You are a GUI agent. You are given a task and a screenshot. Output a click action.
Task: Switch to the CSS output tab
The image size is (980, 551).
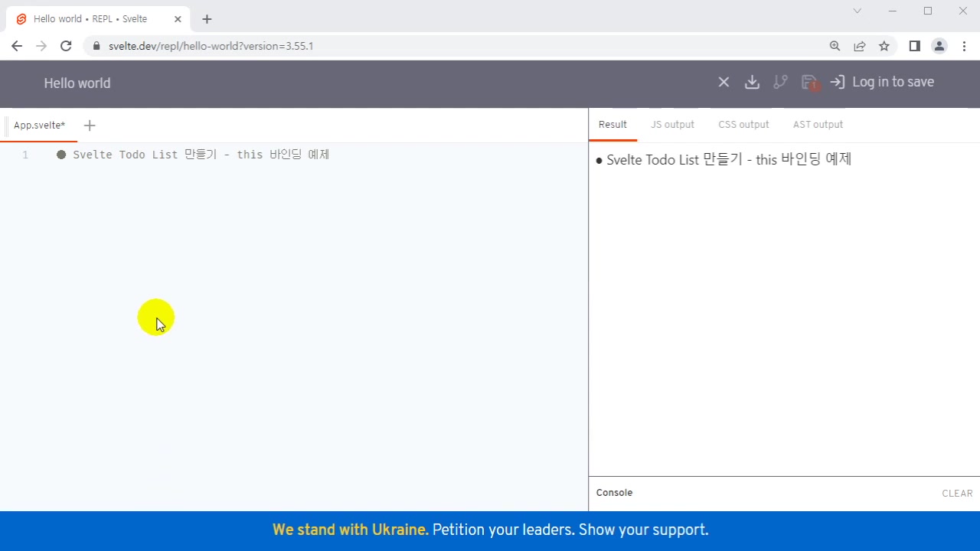743,125
